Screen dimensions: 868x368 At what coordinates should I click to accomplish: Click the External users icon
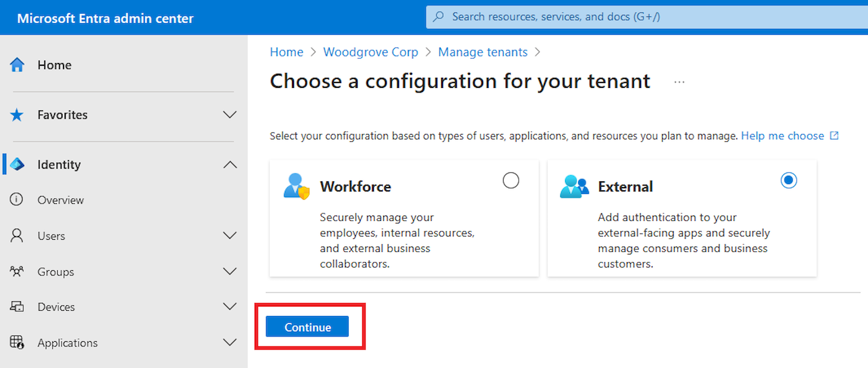pyautogui.click(x=574, y=186)
